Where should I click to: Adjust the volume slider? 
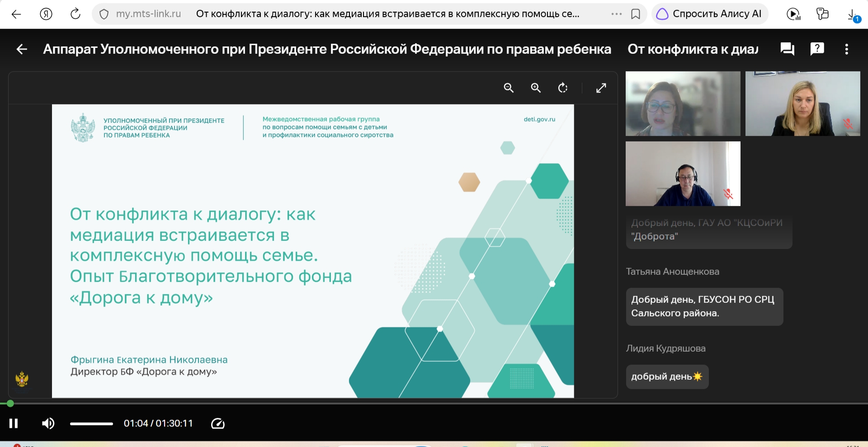pyautogui.click(x=91, y=423)
